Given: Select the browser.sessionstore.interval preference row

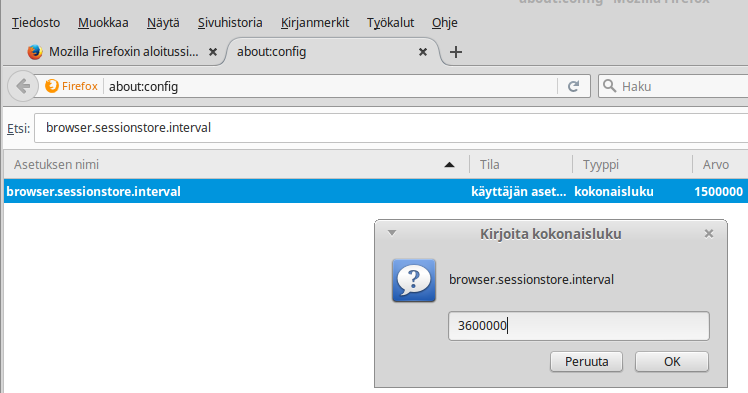Looking at the screenshot, I should pyautogui.click(x=376, y=191).
